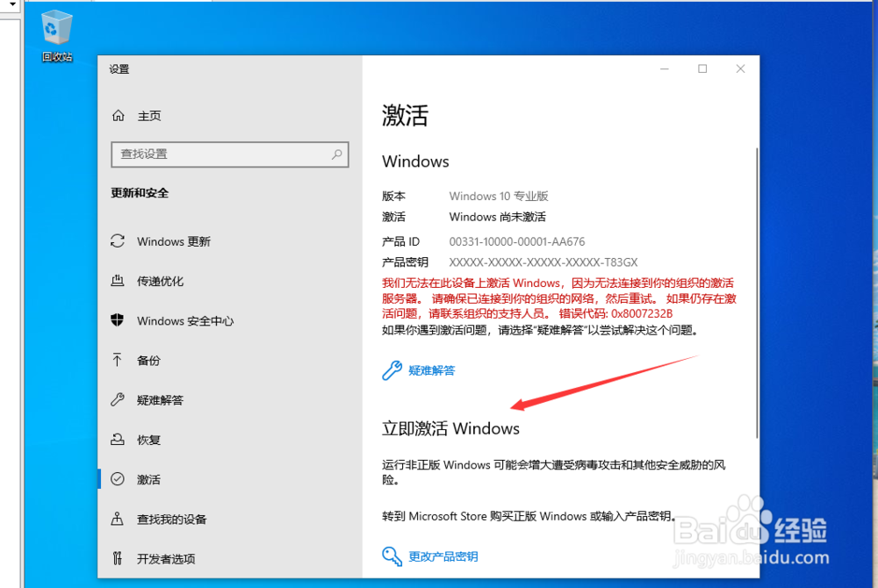Viewport: 878px width, 588px height.
Task: Minimize the 设置 window
Action: pyautogui.click(x=665, y=68)
